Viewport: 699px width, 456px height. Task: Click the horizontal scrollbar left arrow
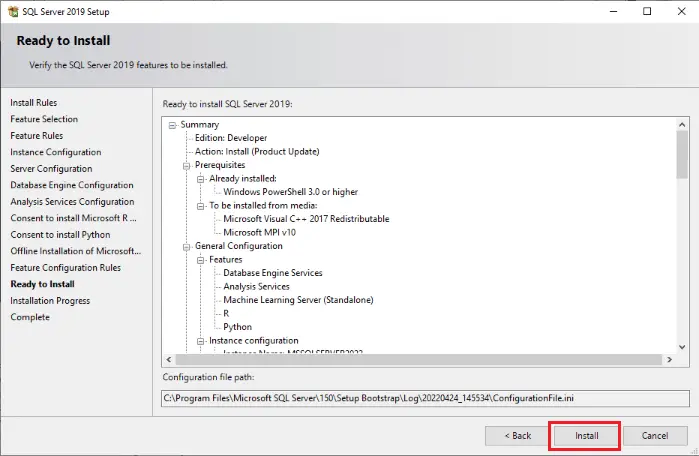tap(169, 359)
